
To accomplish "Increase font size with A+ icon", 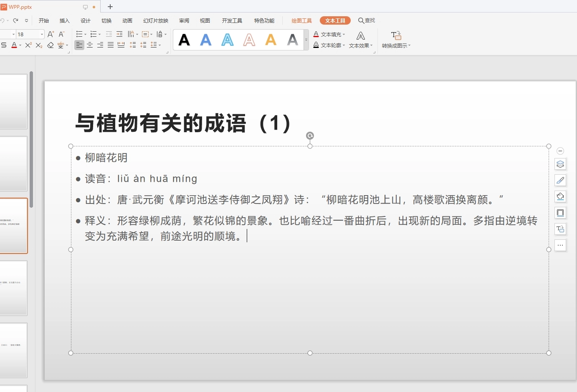I will [x=51, y=34].
